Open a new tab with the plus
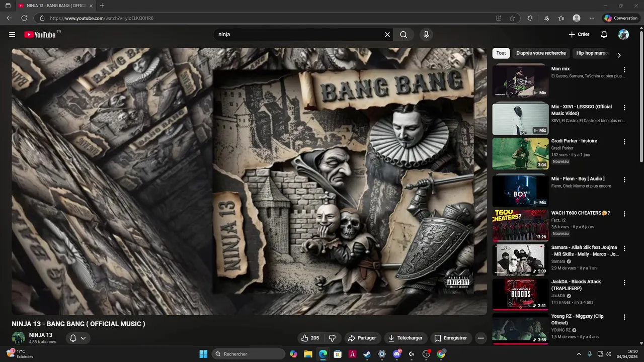The height and width of the screenshot is (362, 644). [x=102, y=6]
